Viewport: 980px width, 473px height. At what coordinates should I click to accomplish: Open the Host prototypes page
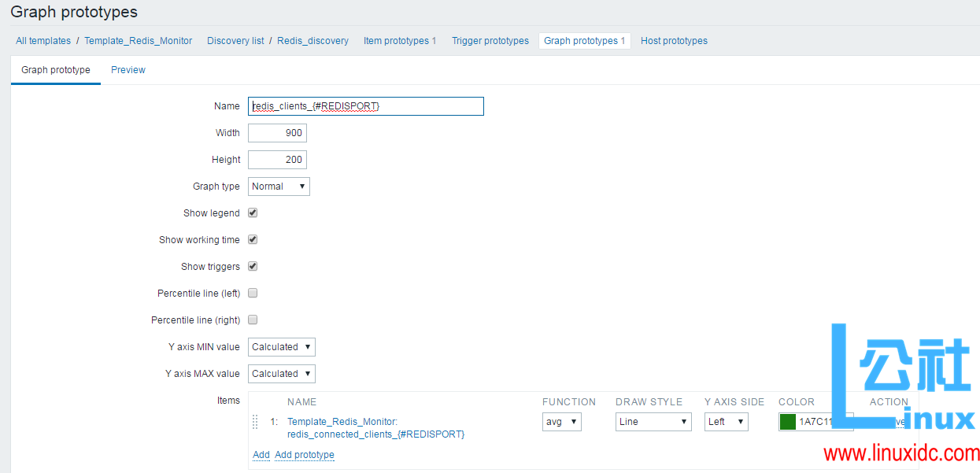coord(674,40)
